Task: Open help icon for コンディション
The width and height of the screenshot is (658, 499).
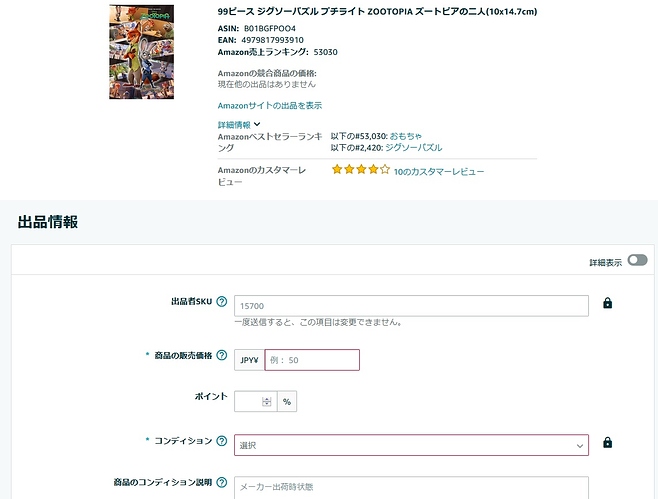Action: click(x=222, y=441)
